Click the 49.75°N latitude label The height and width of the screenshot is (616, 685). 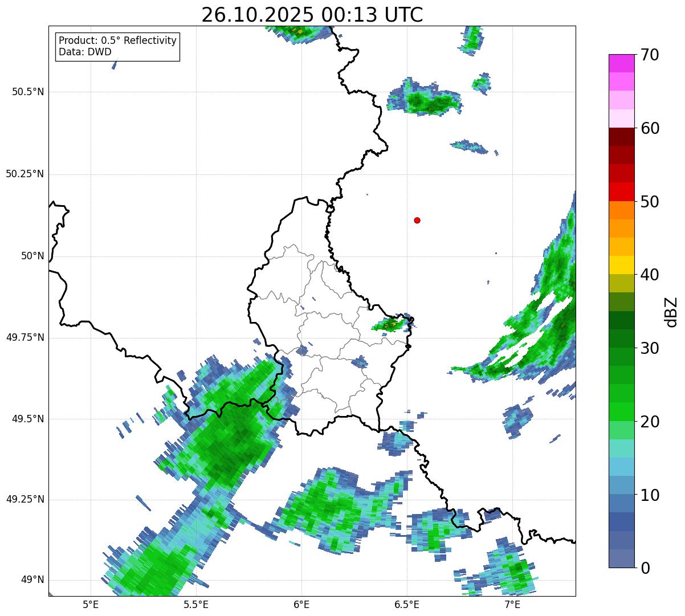pos(25,337)
